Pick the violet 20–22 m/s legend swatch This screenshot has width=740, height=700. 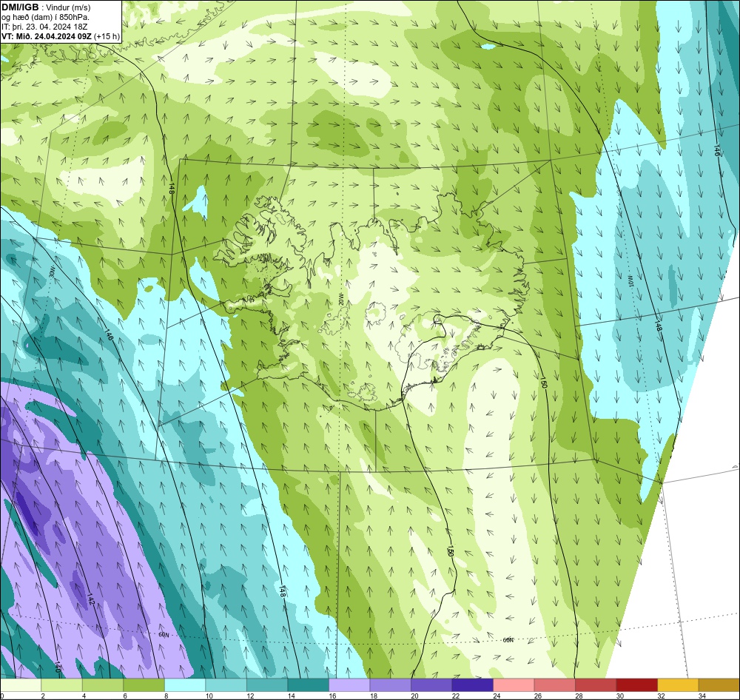(x=431, y=685)
